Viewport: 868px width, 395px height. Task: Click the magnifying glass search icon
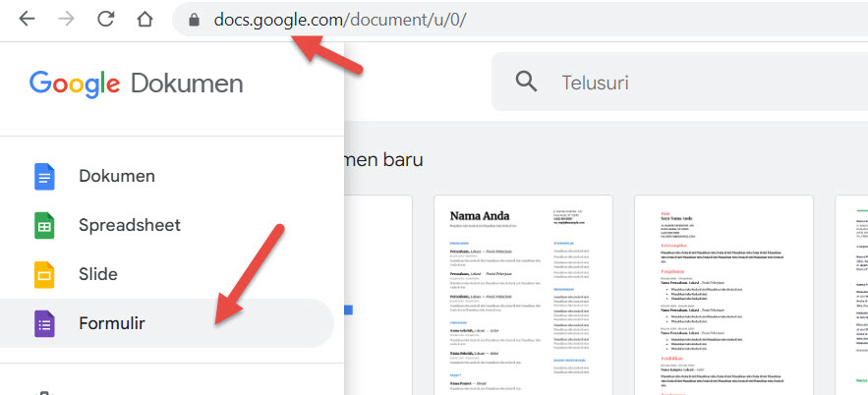click(527, 82)
